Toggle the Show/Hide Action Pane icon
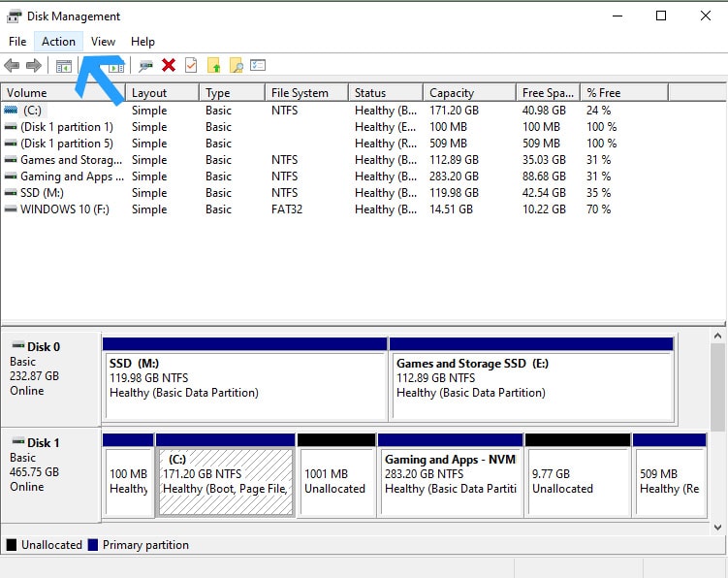728x578 pixels. (x=115, y=66)
